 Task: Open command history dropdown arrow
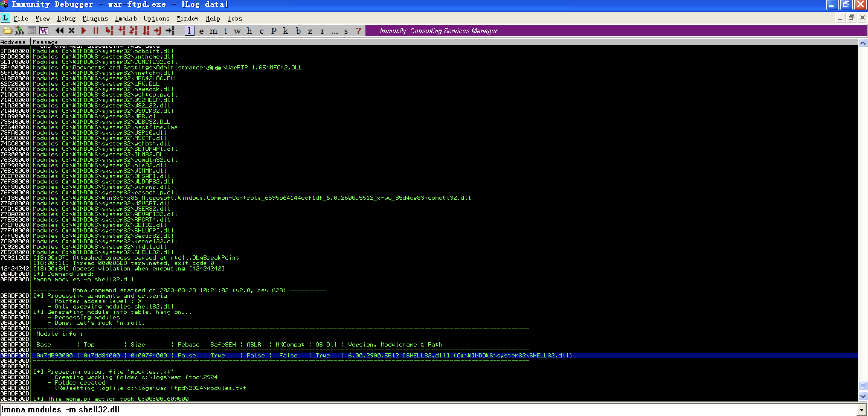pyautogui.click(x=862, y=410)
